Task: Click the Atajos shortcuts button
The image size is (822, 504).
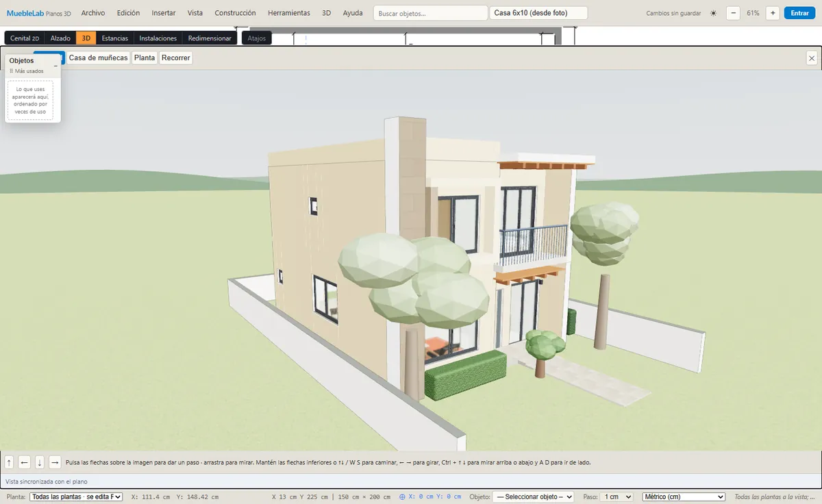Action: (257, 38)
